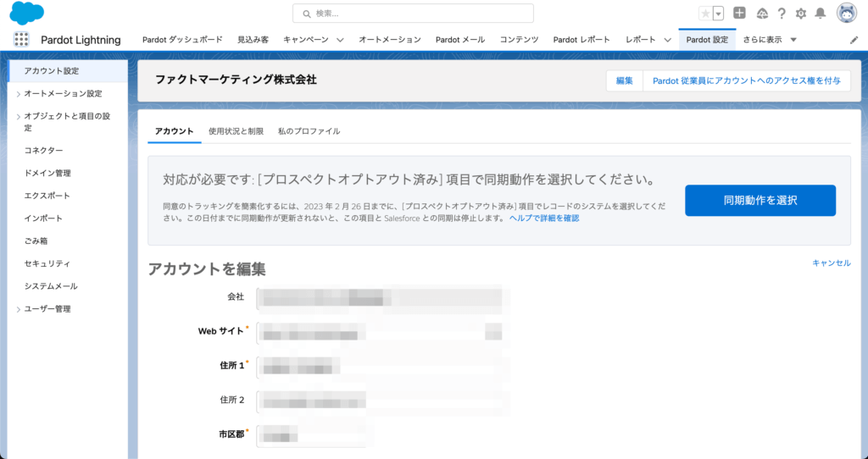Expand the ユーザー管理 chevron
The image size is (868, 459).
(19, 310)
